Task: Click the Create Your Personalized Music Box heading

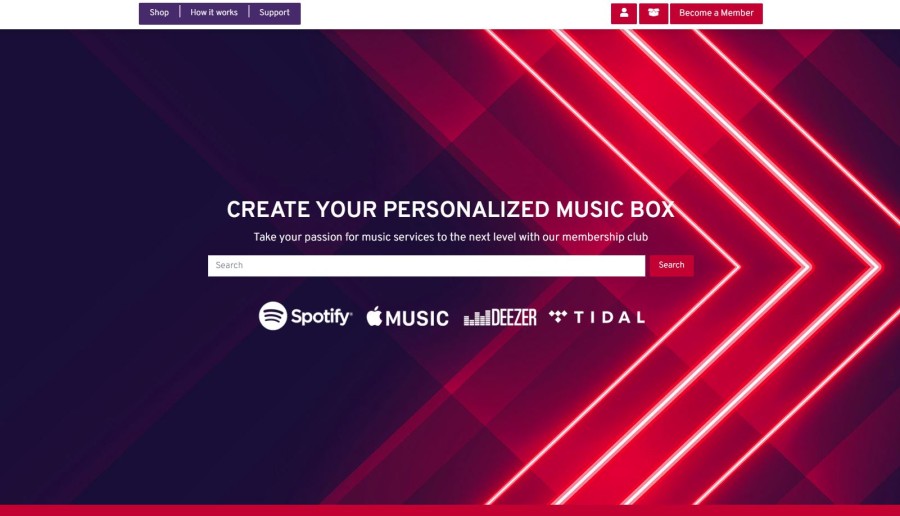Action: point(451,210)
